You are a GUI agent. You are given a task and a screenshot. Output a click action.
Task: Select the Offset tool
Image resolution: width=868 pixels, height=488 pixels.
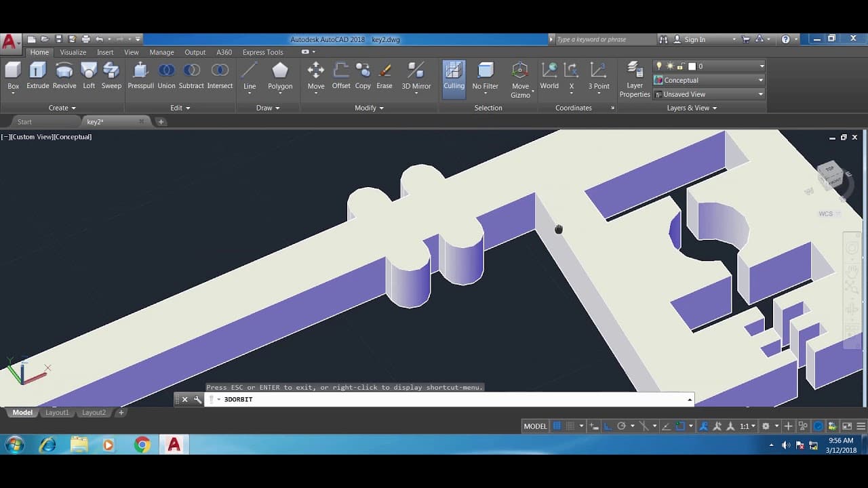[341, 75]
